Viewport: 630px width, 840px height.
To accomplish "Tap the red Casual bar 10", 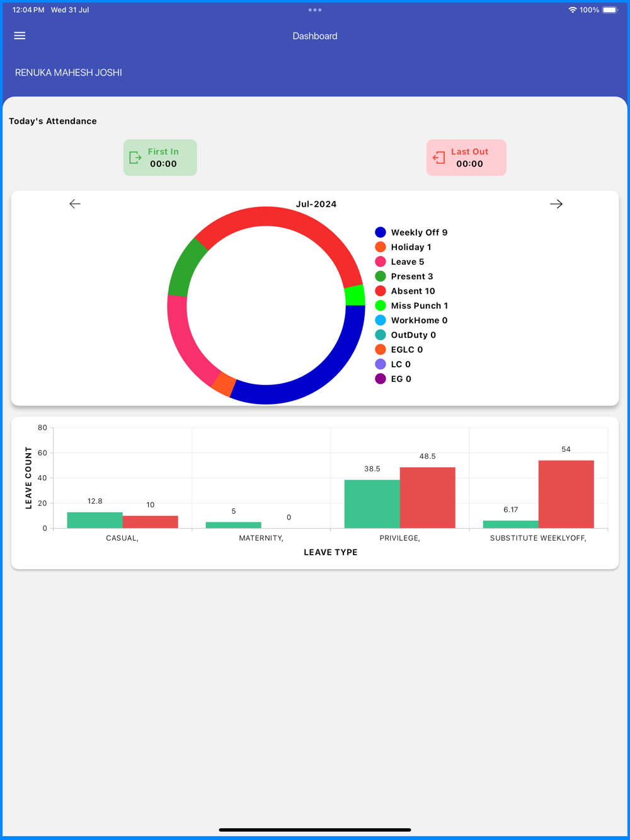I will 150,522.
